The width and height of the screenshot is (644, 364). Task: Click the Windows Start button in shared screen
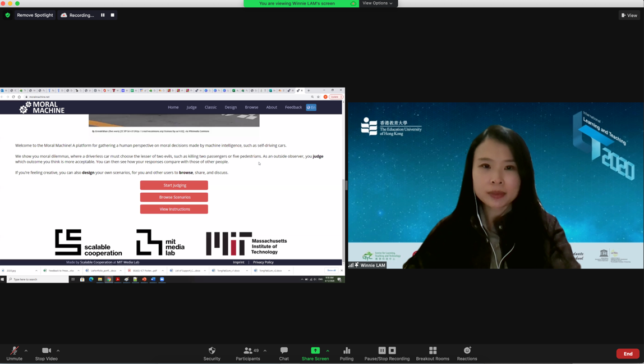coord(2,279)
